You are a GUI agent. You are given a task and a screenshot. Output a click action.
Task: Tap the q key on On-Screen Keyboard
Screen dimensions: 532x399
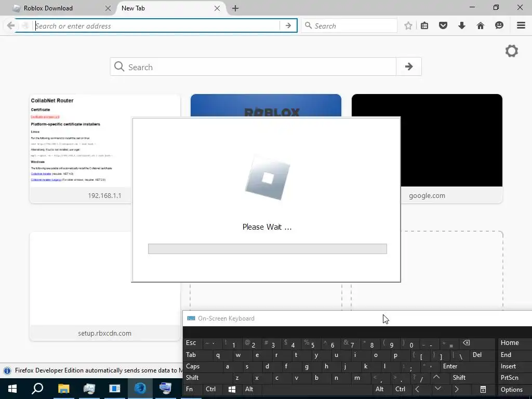[222, 355]
